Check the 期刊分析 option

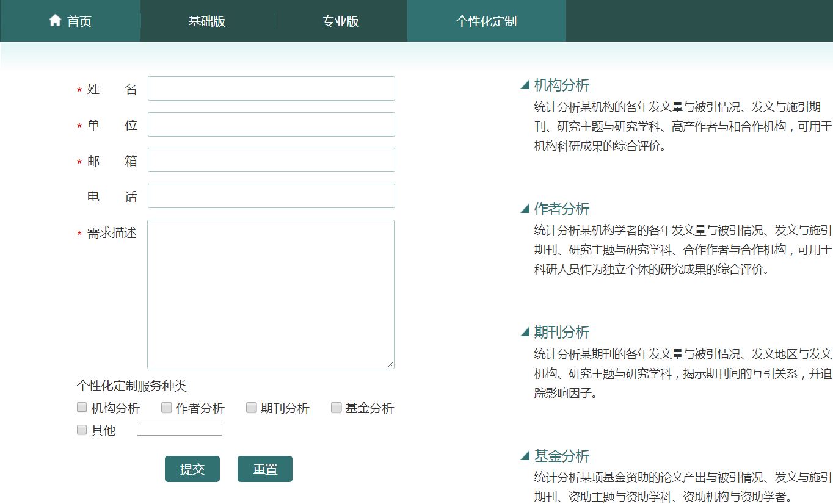(251, 408)
